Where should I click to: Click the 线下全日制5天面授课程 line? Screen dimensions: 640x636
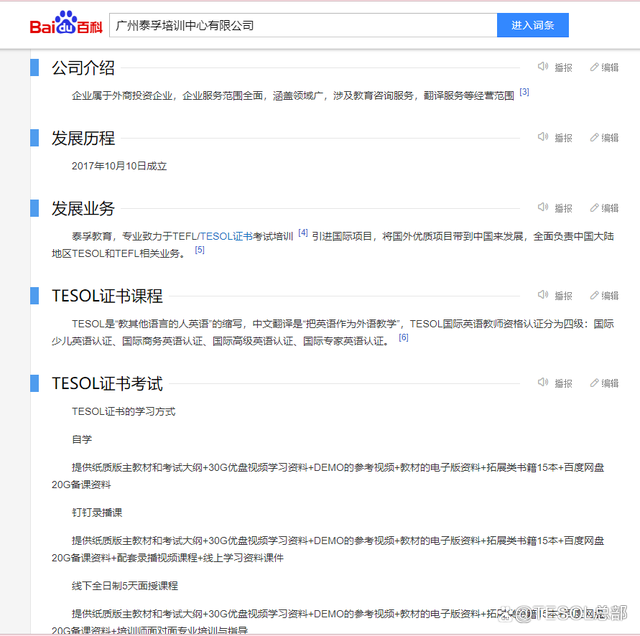(x=124, y=586)
